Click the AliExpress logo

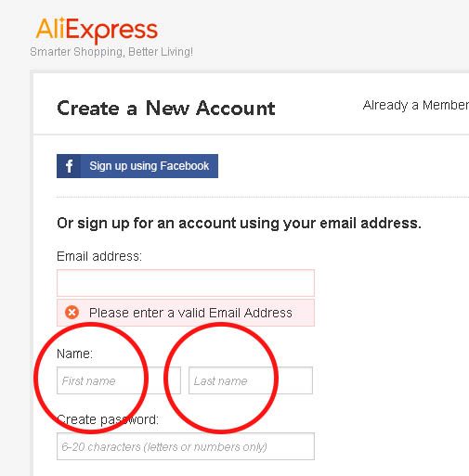coord(97,30)
